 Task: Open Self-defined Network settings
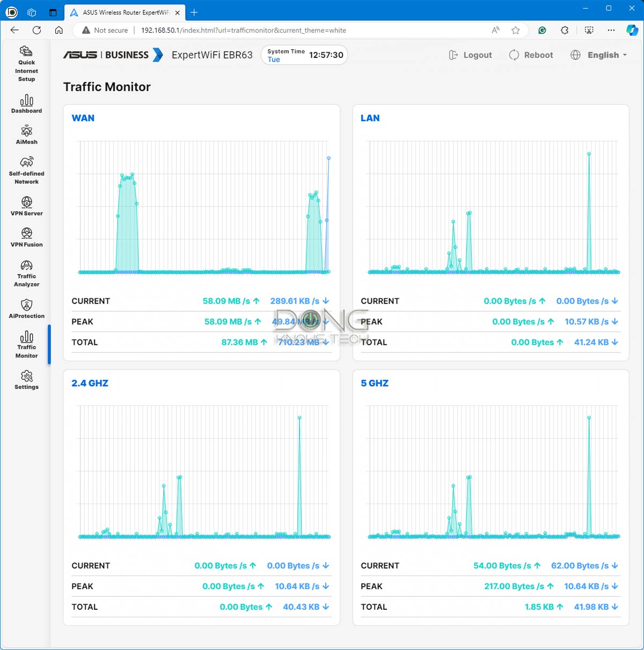coord(26,170)
